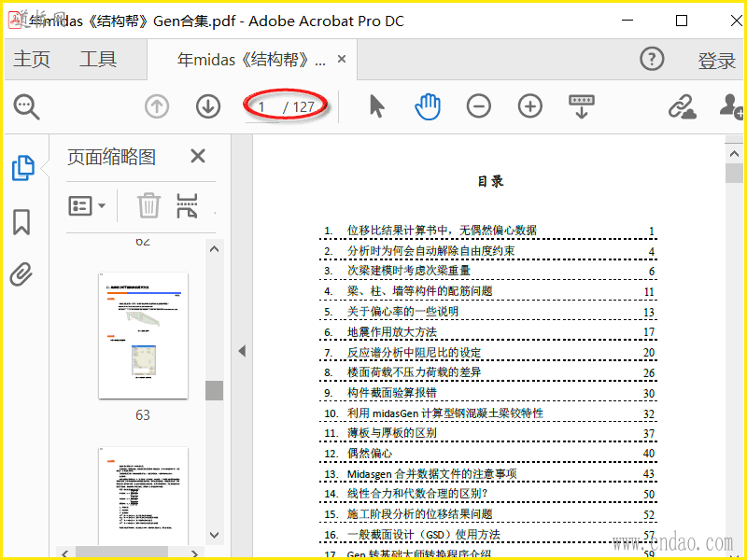747x560 pixels.
Task: Click thumbnail panel scroll up arrow
Action: (215, 248)
